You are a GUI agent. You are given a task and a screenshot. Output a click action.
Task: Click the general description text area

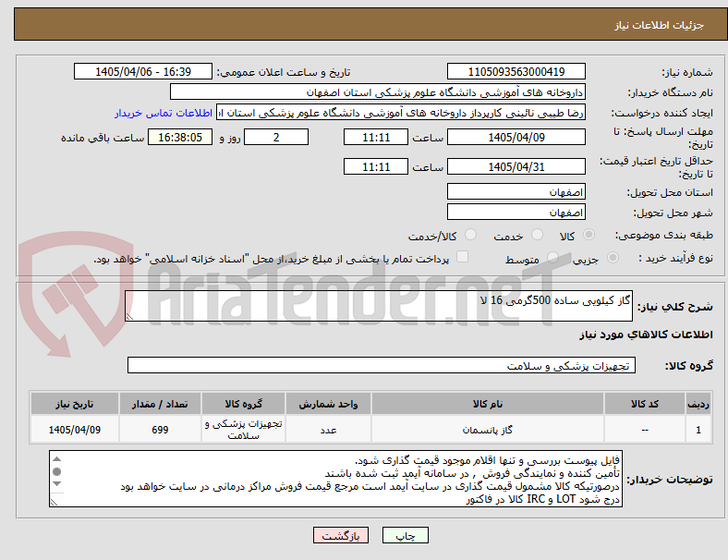(379, 306)
